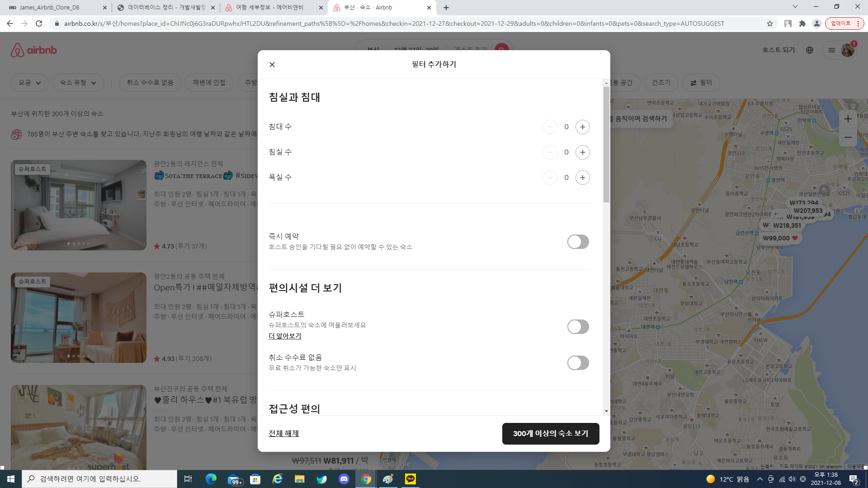Image resolution: width=868 pixels, height=488 pixels.
Task: Bookmark this page with star icon
Action: point(769,23)
